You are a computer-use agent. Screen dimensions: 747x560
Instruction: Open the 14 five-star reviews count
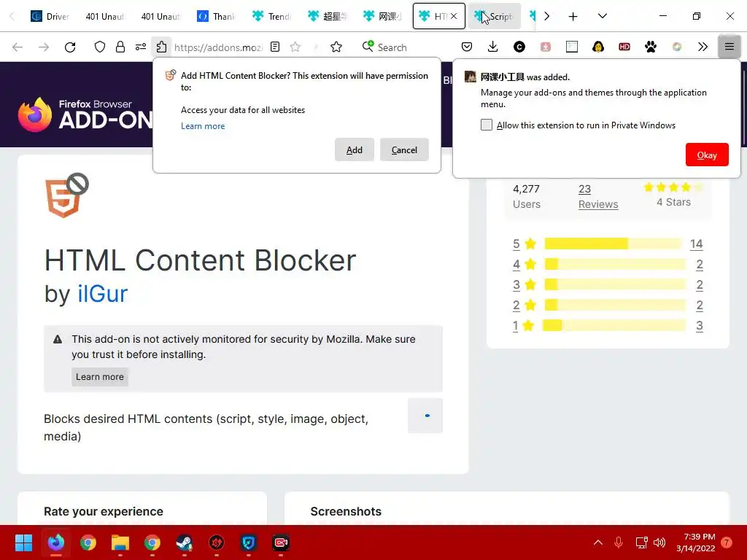pyautogui.click(x=697, y=244)
